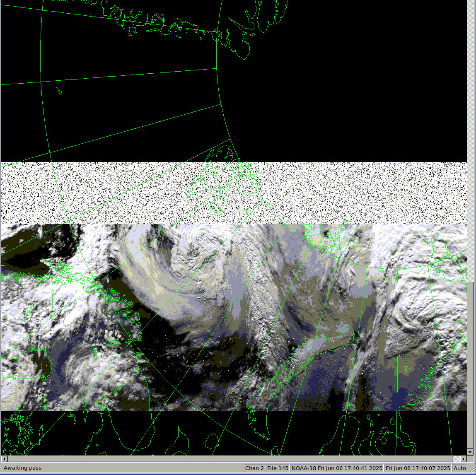The height and width of the screenshot is (475, 476).
Task: Click the horizontal scrollbar left arrow
Action: (x=3, y=459)
